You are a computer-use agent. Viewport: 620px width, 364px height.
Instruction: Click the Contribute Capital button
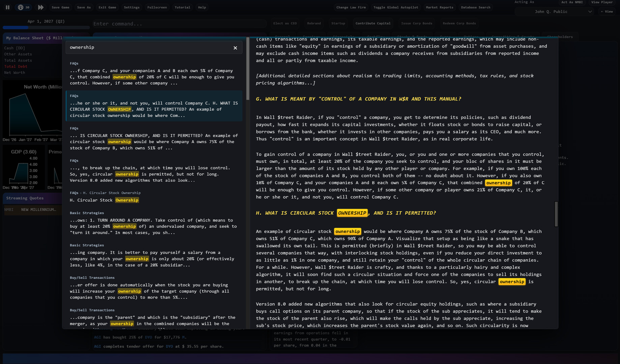click(373, 23)
